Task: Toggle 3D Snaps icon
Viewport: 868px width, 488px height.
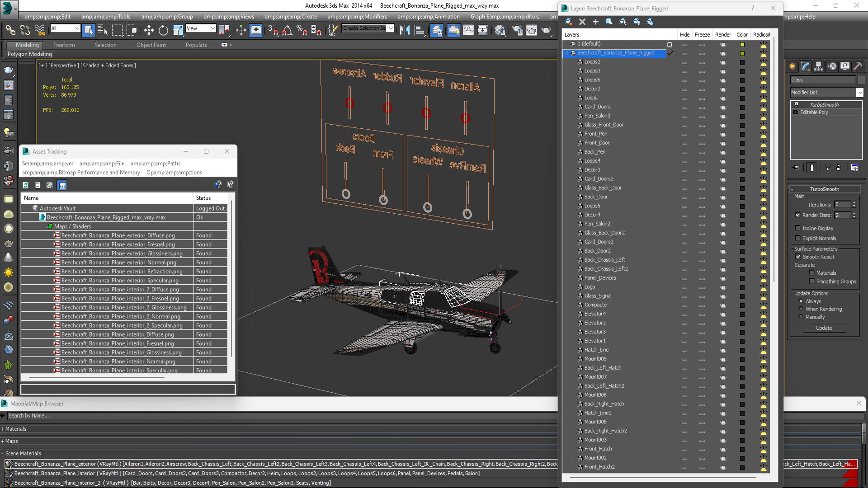Action: 273,30
